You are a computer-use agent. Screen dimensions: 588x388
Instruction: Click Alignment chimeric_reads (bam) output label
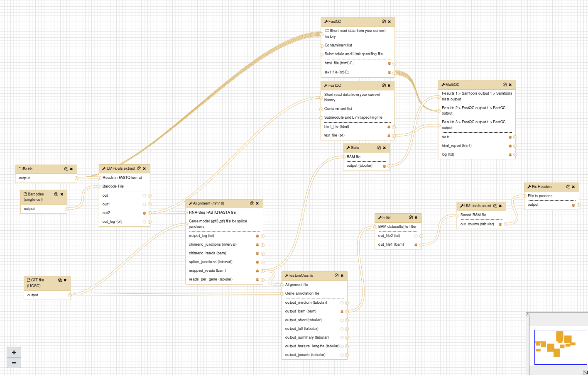click(x=208, y=253)
